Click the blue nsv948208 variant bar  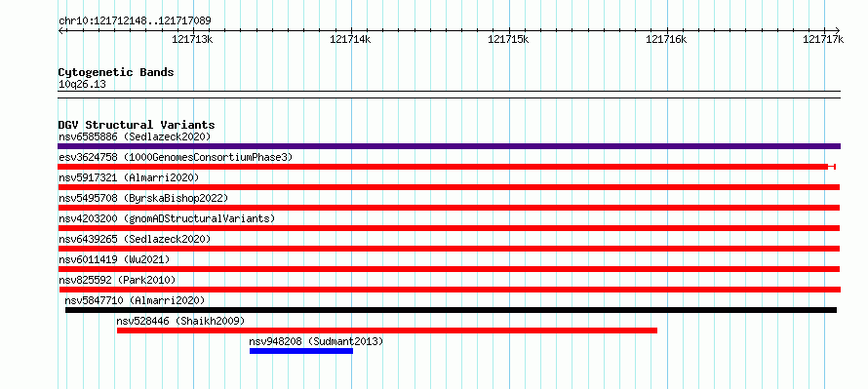pos(301,351)
